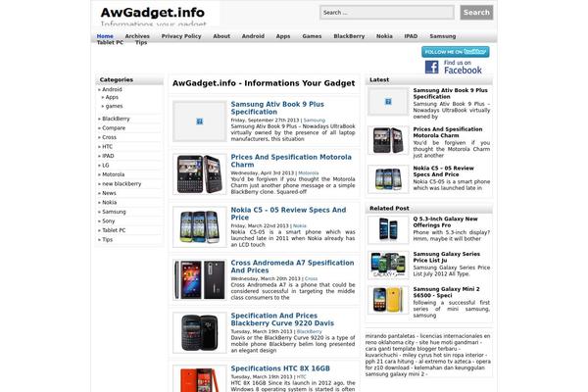
Task: Click the Cross tag under Andromeda date
Action: pyautogui.click(x=311, y=279)
